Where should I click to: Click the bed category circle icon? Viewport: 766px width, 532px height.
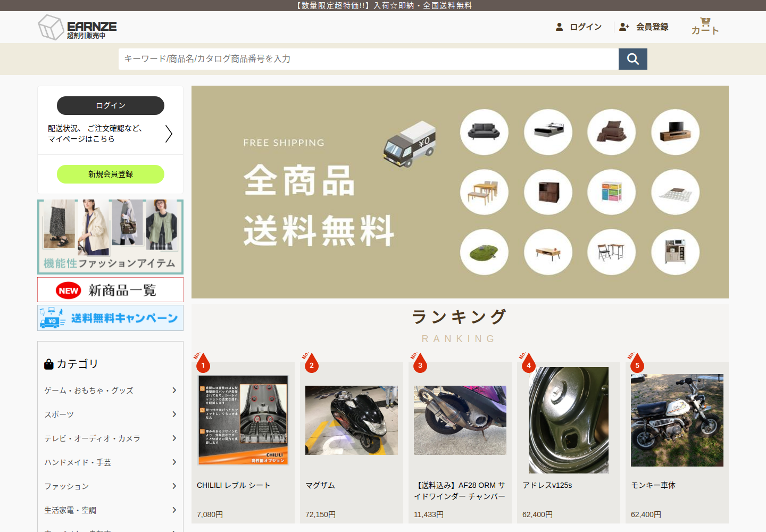tap(548, 132)
